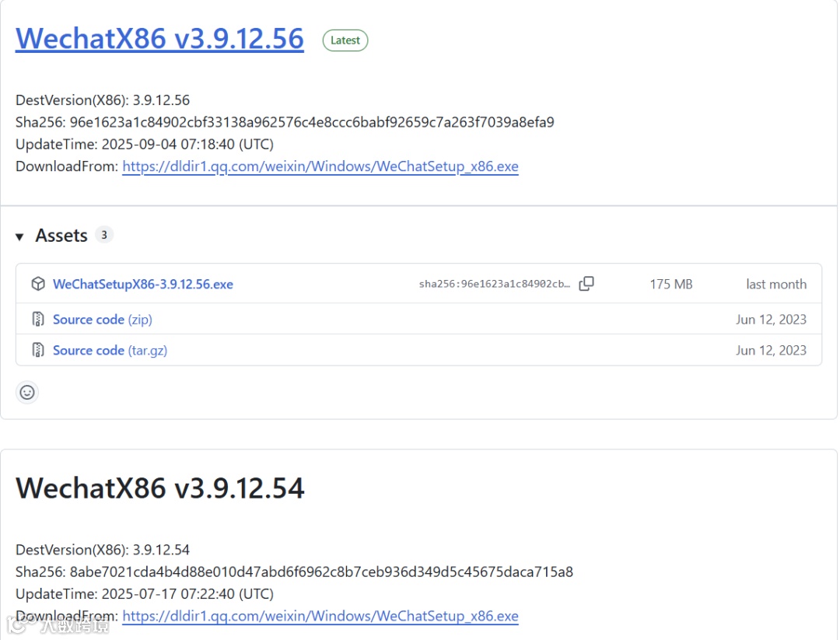Click Jun 12, 2023 date in tar.gz row
Image resolution: width=840 pixels, height=640 pixels.
click(771, 350)
